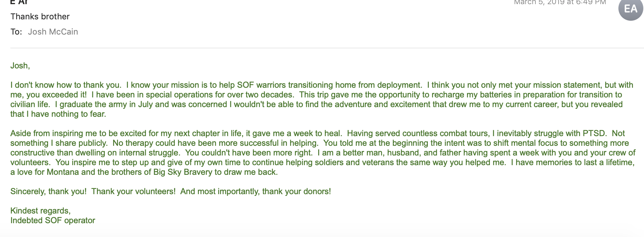Click the header divider line below To:
Image resolution: width=644 pixels, height=237 pixels.
[327, 48]
